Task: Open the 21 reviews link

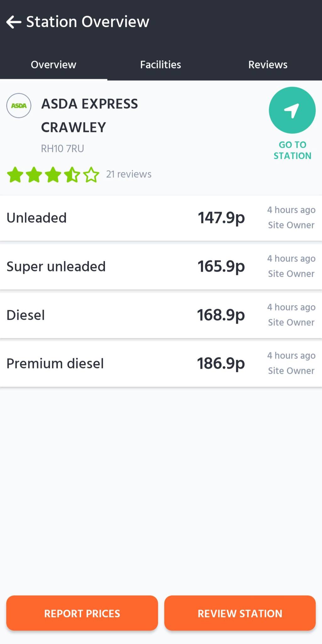Action: click(129, 174)
